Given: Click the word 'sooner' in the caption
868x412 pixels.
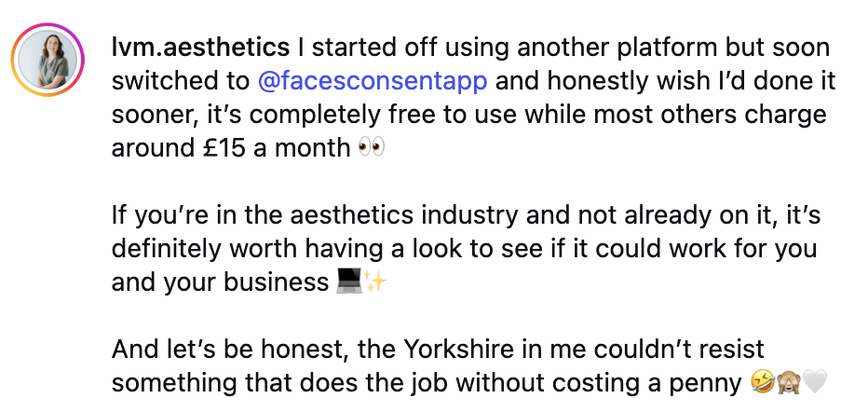Looking at the screenshot, I should pyautogui.click(x=148, y=116).
